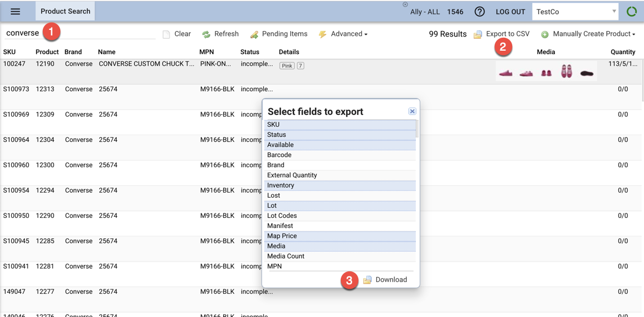Click the search field containing converse

80,33
